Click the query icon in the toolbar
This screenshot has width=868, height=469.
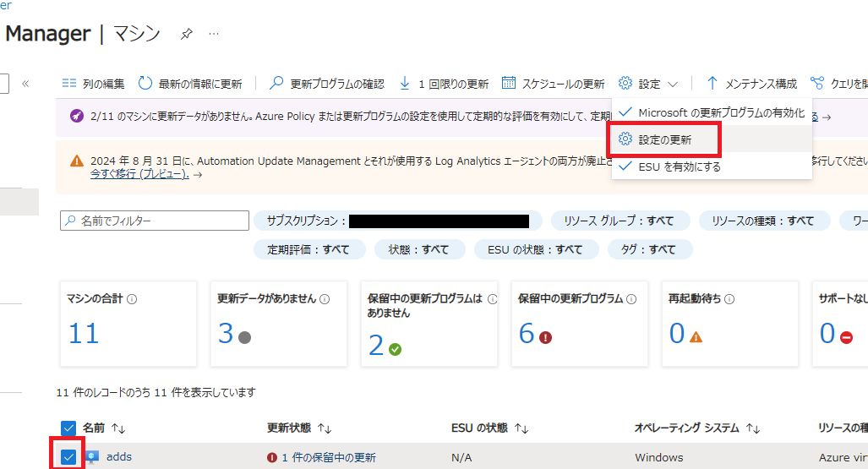817,84
